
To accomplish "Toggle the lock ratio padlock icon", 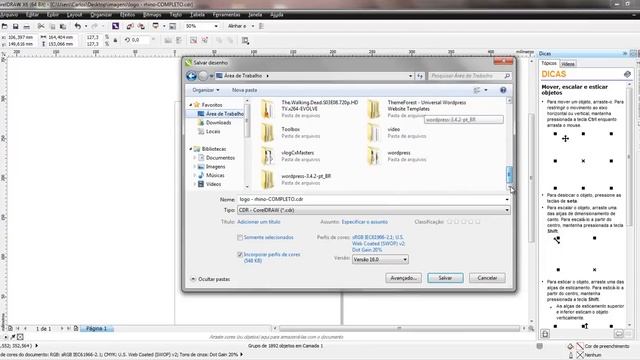I will coord(115,40).
